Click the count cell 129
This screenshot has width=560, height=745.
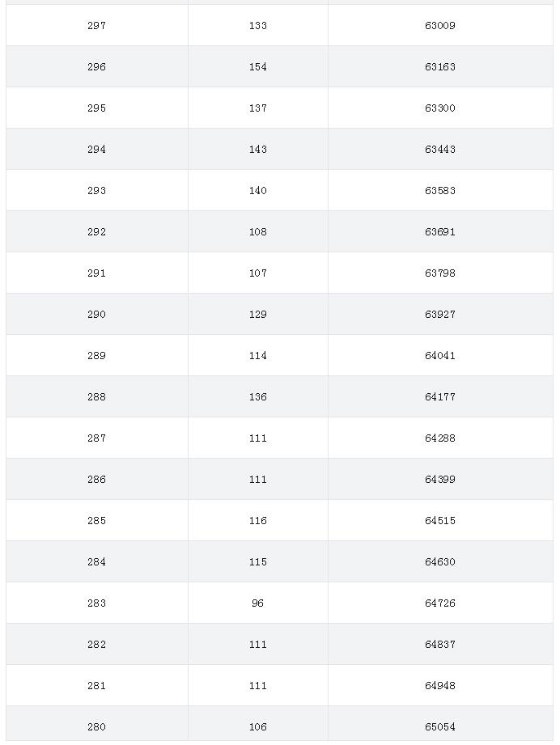click(257, 315)
